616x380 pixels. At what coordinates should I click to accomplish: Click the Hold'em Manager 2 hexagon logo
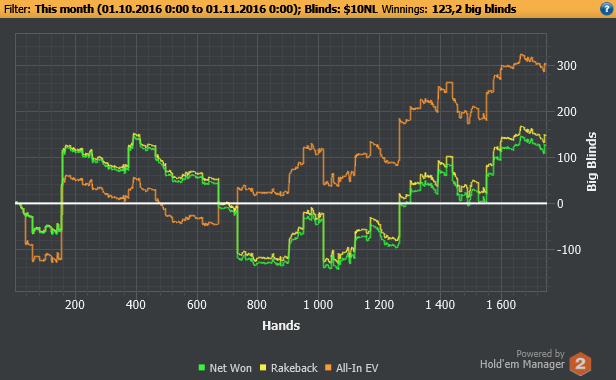click(x=580, y=364)
